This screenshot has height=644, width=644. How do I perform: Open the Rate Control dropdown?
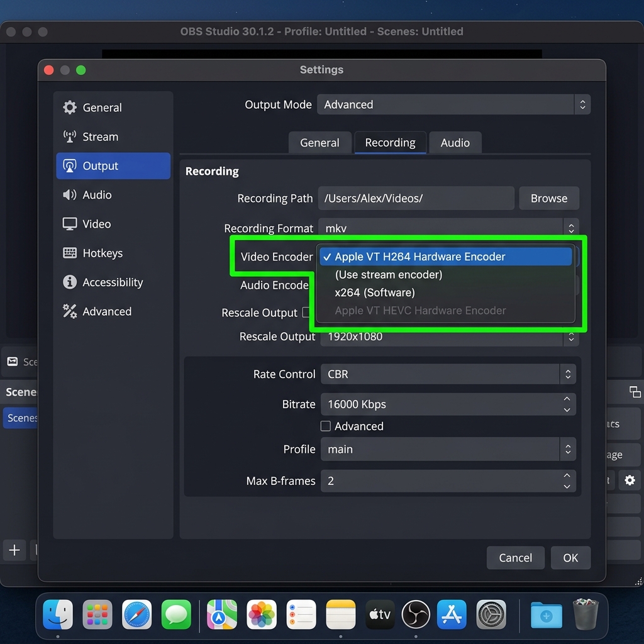click(448, 374)
